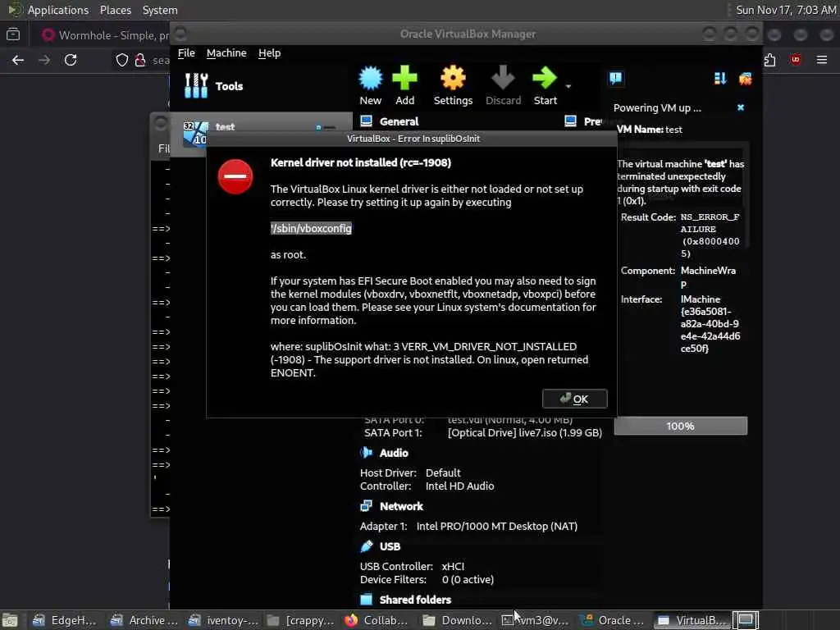Click OK in the kernel driver error dialog
840x630 pixels.
point(574,399)
